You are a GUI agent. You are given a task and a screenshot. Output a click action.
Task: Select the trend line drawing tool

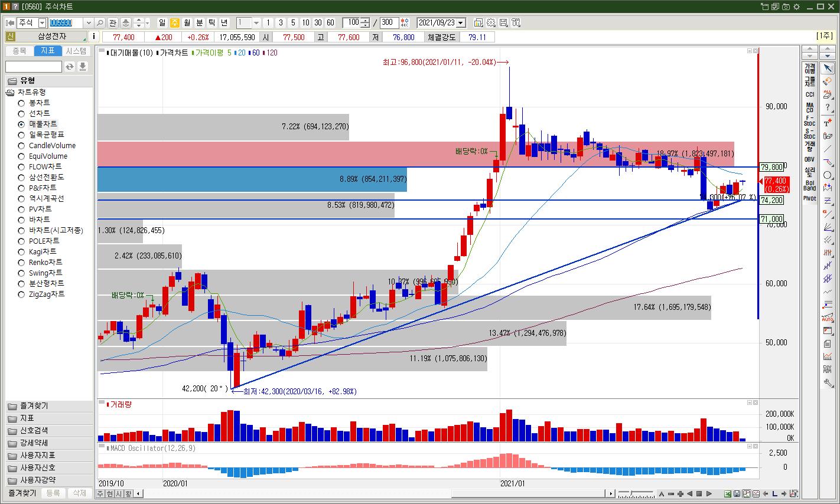tap(828, 149)
